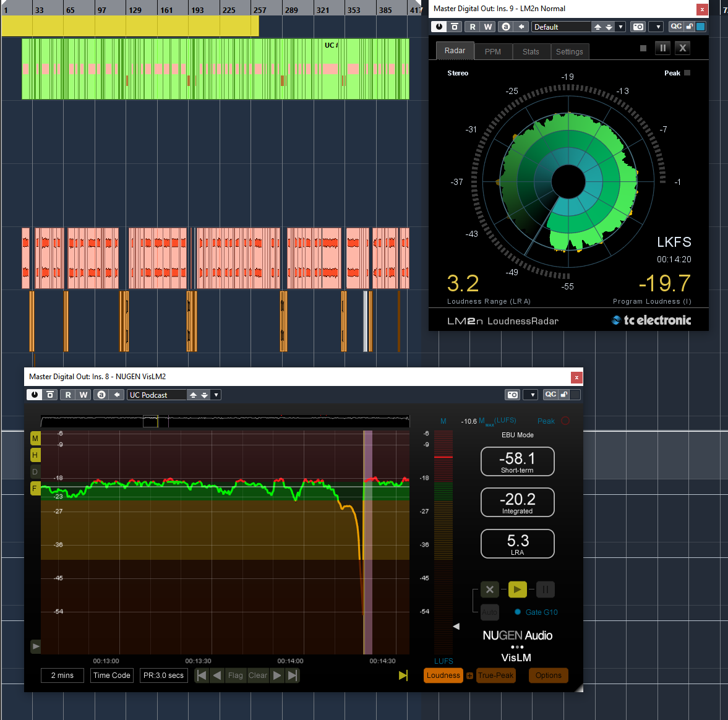Click QC button in LM2n toolbar

click(676, 27)
